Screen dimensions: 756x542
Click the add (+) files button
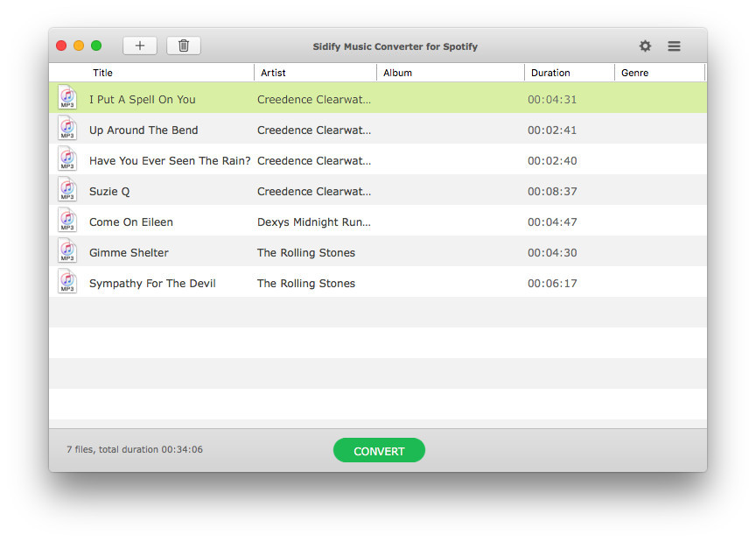(140, 46)
